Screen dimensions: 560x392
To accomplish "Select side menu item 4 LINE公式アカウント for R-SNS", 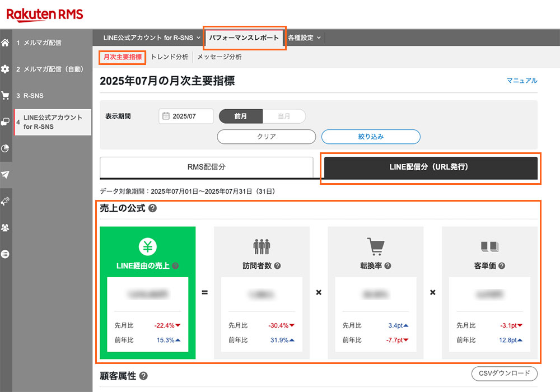I will click(x=53, y=122).
